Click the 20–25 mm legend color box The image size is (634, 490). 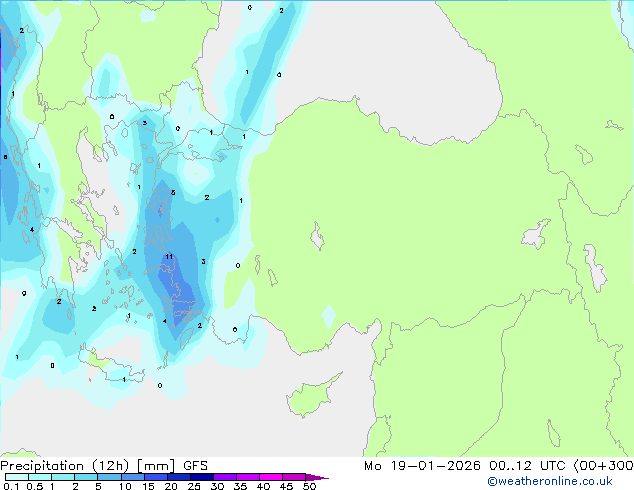click(178, 477)
